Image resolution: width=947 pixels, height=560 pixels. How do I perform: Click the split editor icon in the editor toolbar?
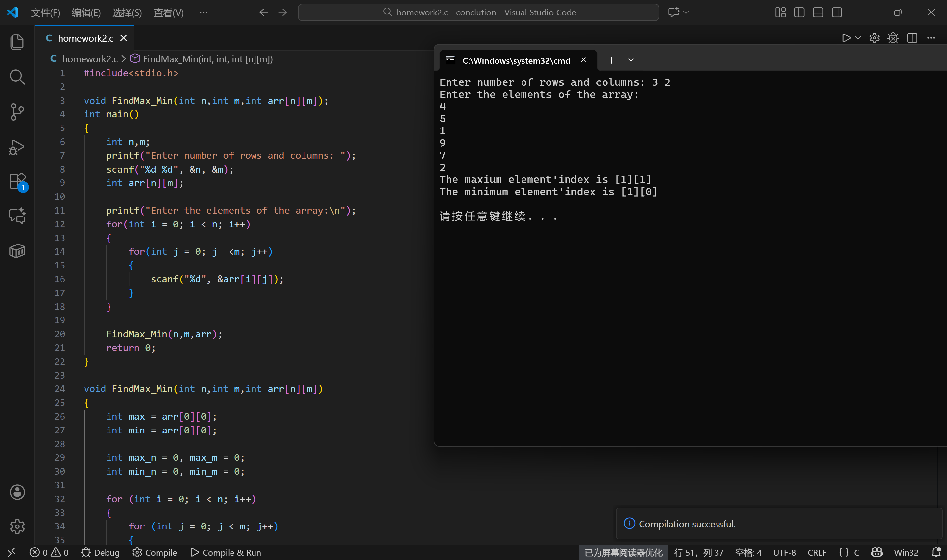pyautogui.click(x=912, y=38)
